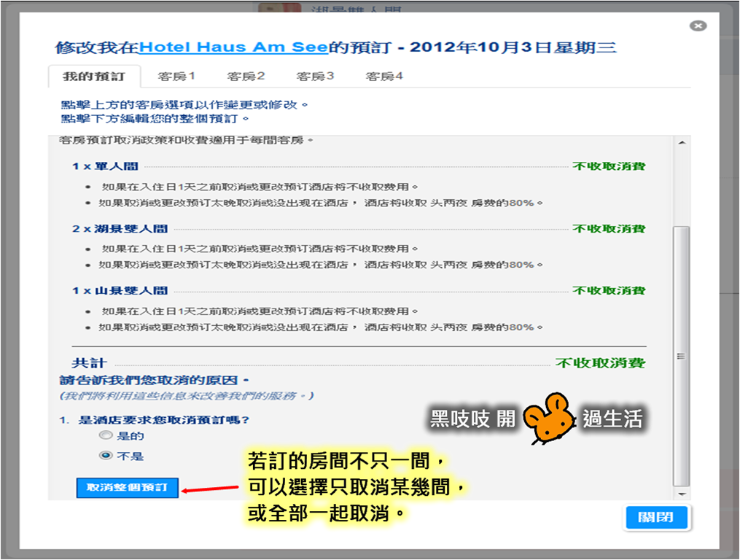Click the scrollbar up arrow
The width and height of the screenshot is (740, 560).
682,143
